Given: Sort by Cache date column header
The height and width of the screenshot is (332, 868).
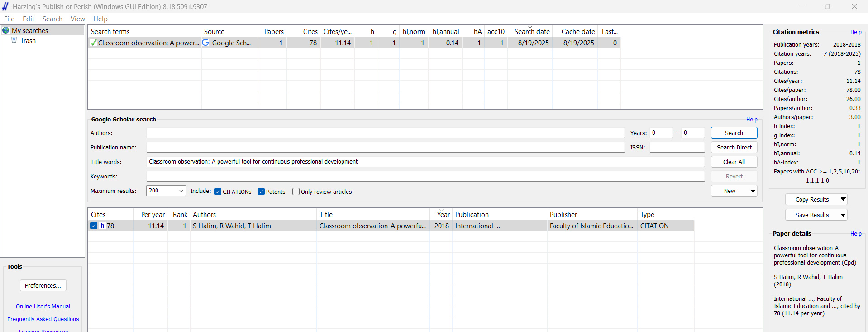Looking at the screenshot, I should coord(575,31).
